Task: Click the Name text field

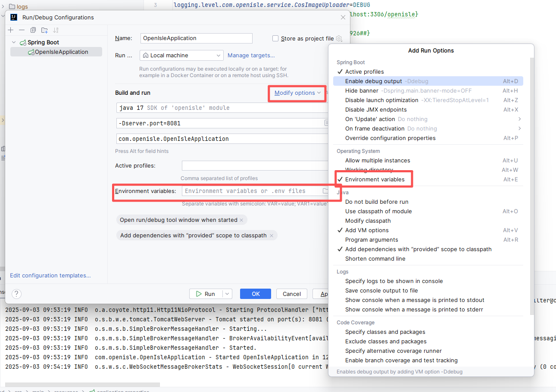Action: coord(196,38)
